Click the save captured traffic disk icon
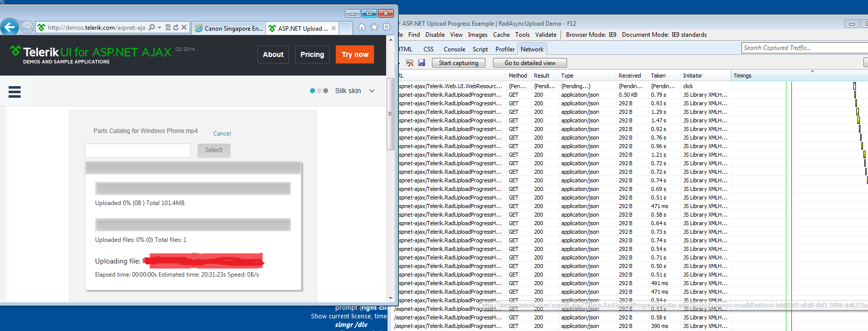The width and height of the screenshot is (868, 331). [421, 63]
